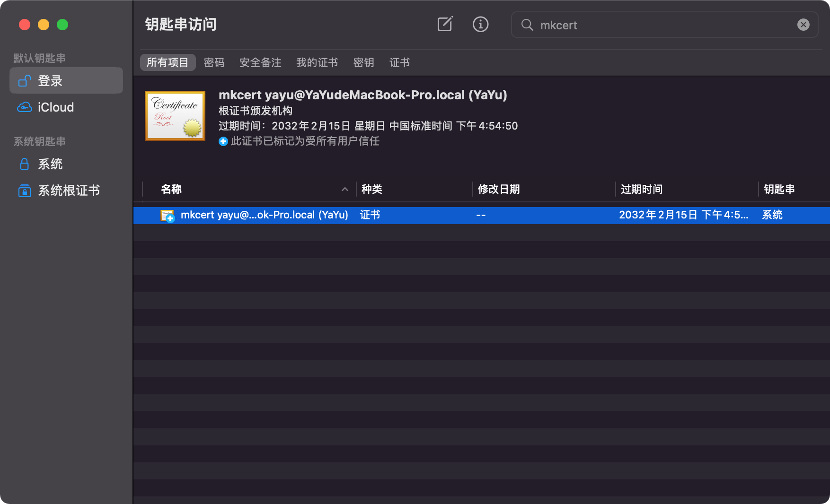Screen dimensions: 830x504
Task: Select the 系统根证书 keychain
Action: (66, 191)
